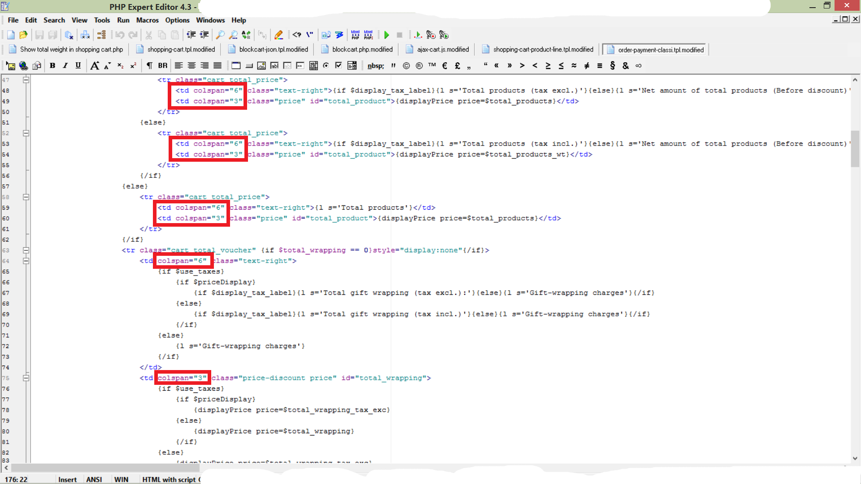The height and width of the screenshot is (504, 861).
Task: Click the Bold formatting icon
Action: 52,65
